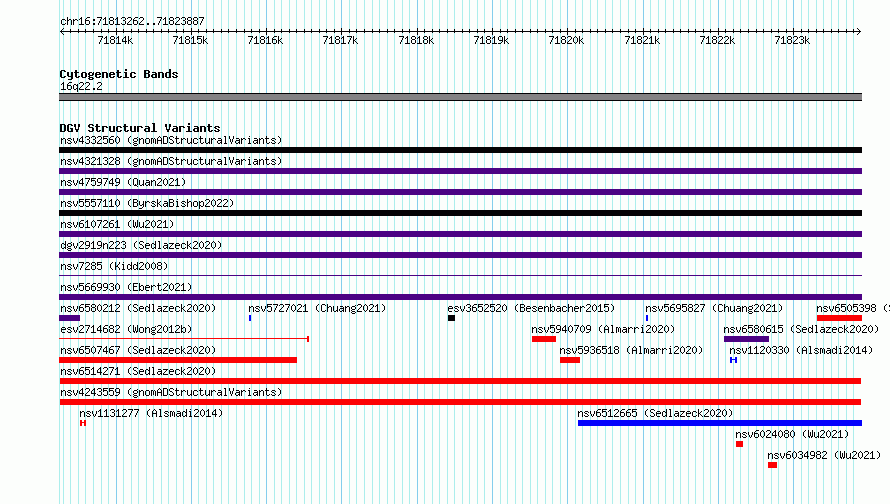Open nsv6024080 (Wu2021) label
Image resolution: width=890 pixels, height=504 pixels.
[792, 434]
